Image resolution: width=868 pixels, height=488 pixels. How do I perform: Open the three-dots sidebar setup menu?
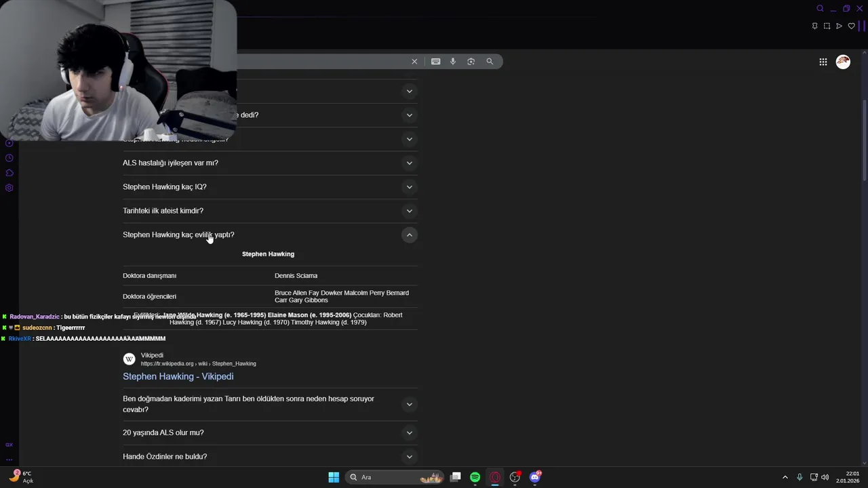click(9, 460)
